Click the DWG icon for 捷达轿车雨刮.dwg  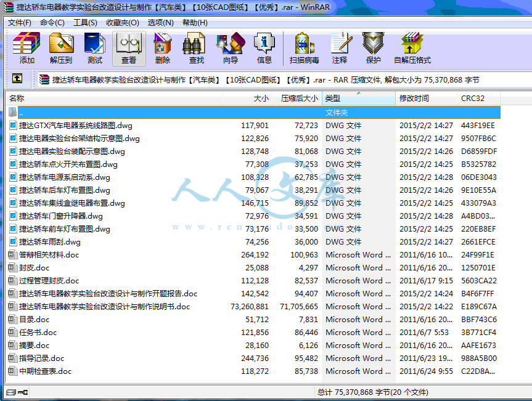tap(13, 241)
